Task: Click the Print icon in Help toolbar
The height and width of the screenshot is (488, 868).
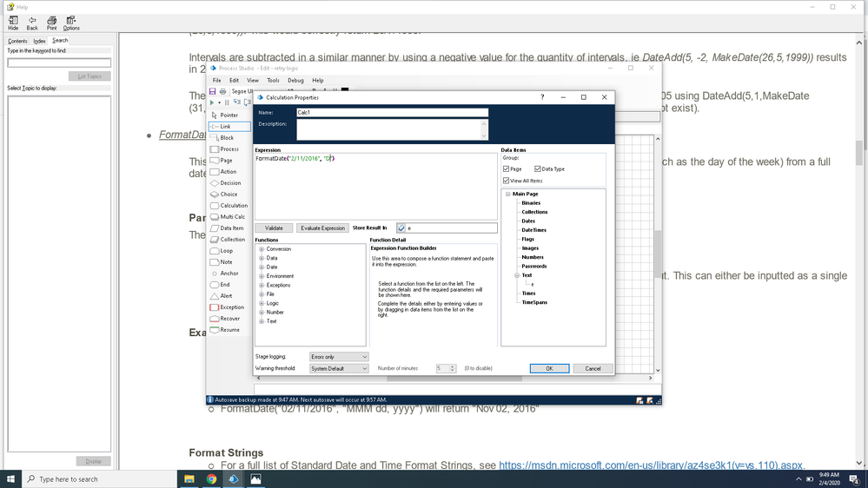Action: point(52,23)
